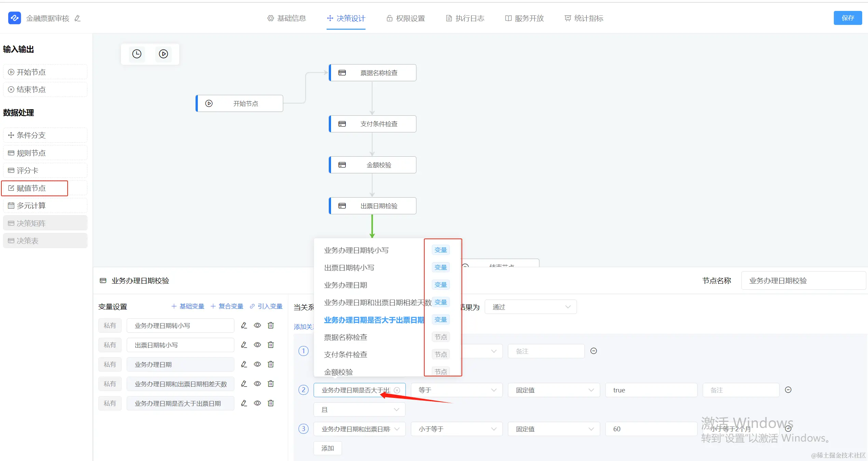Click edit pencil for 业务办理日期转小写 variable
868x461 pixels.
tap(244, 326)
